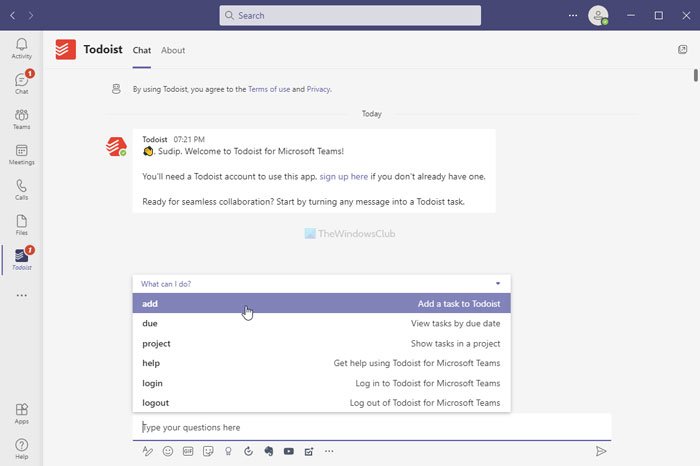This screenshot has height=466, width=700.
Task: Select the 'add' command
Action: tap(321, 304)
